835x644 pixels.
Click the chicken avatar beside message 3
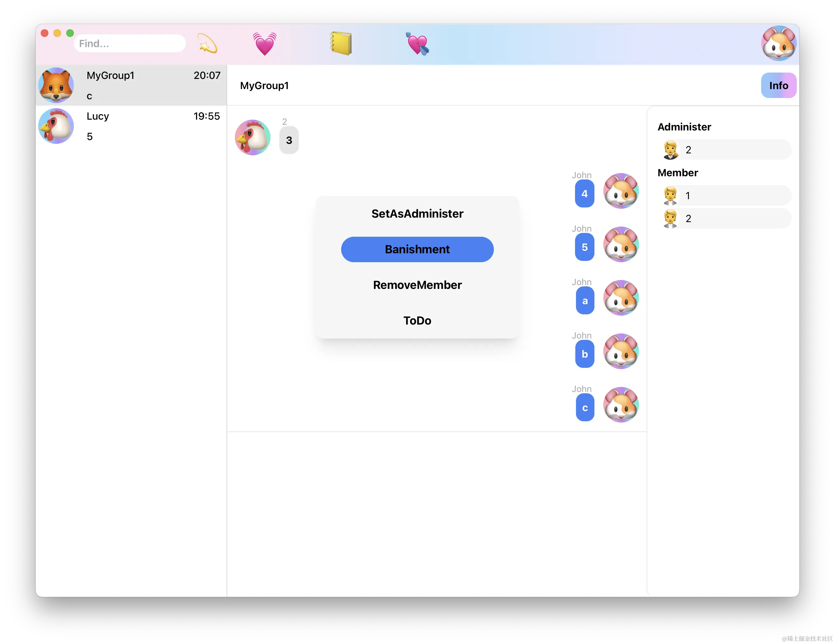252,137
